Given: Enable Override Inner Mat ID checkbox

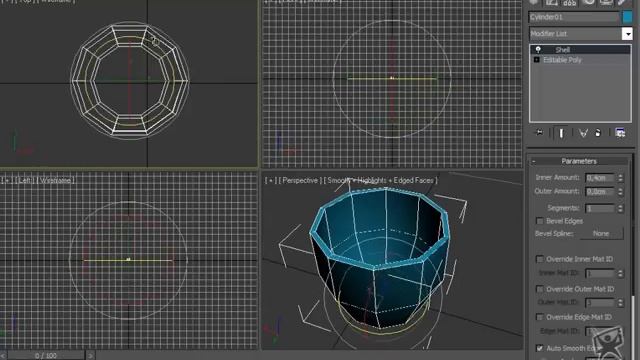Looking at the screenshot, I should [540, 259].
